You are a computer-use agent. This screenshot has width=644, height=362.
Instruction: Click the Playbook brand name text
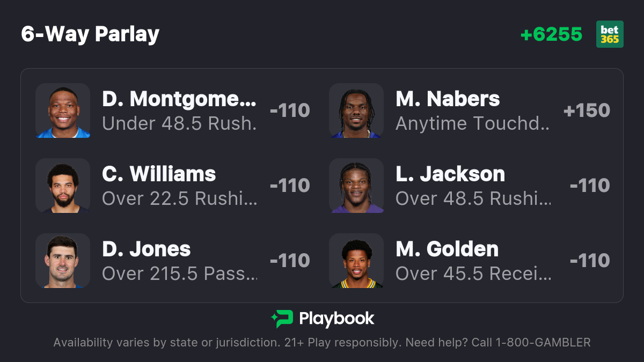336,319
